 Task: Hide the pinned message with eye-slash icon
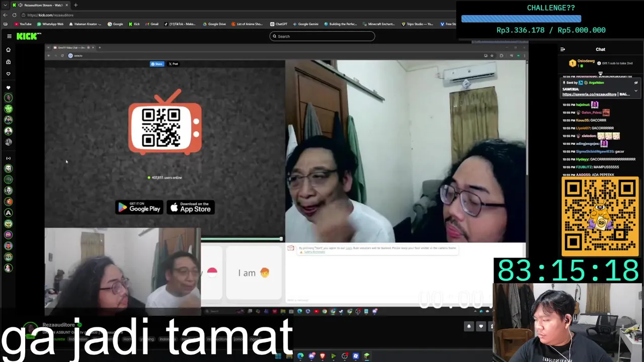pyautogui.click(x=636, y=83)
